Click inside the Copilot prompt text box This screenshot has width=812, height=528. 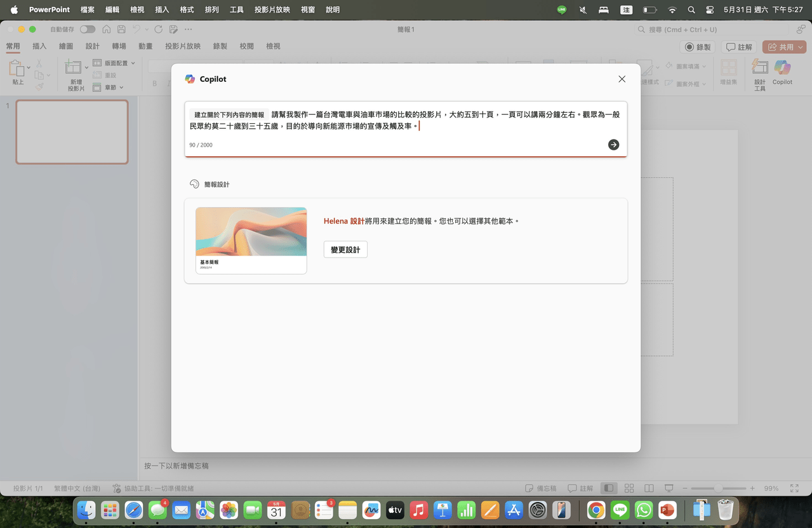coord(406,129)
